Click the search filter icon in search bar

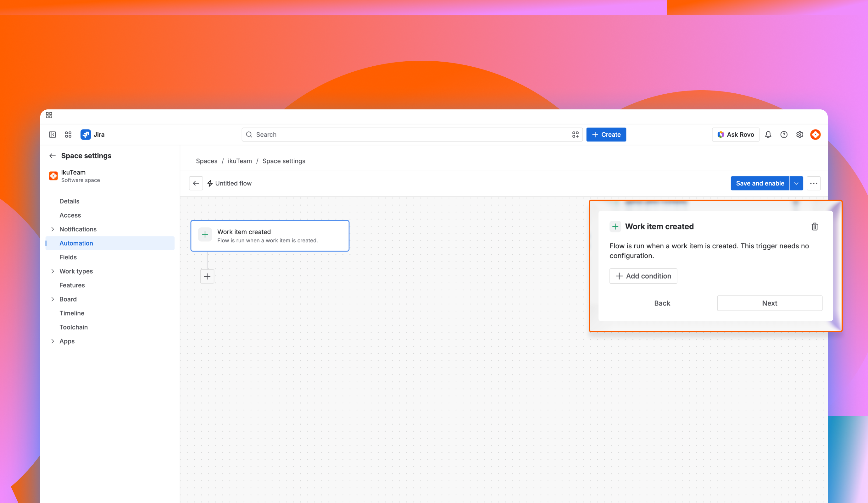[x=575, y=135]
